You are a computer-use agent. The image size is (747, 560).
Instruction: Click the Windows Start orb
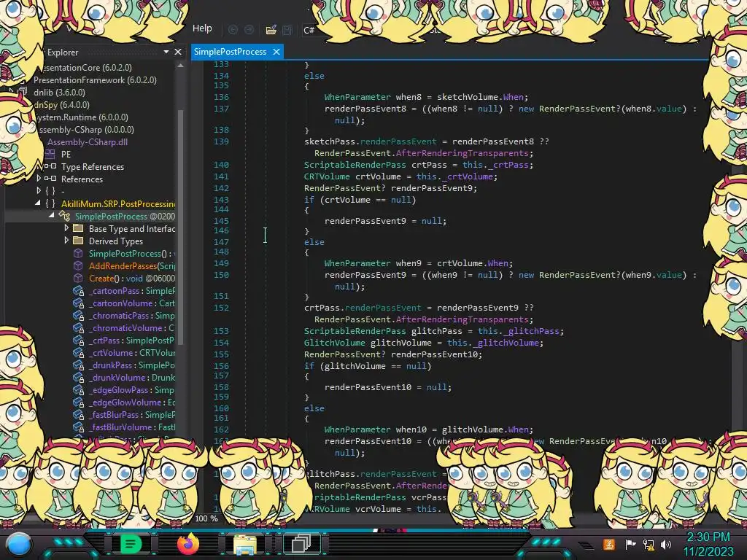pyautogui.click(x=18, y=544)
